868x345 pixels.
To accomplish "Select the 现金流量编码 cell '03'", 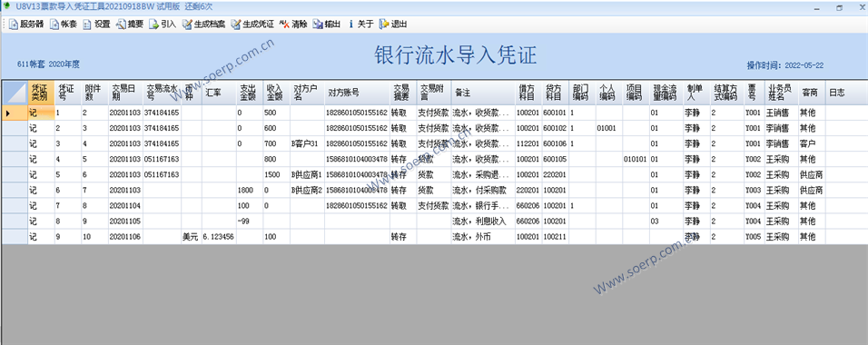I will pos(666,221).
